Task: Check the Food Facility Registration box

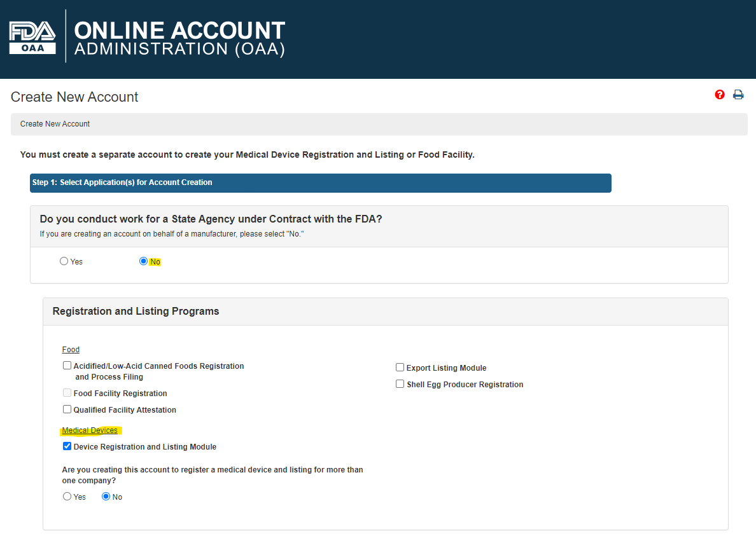Action: click(67, 393)
